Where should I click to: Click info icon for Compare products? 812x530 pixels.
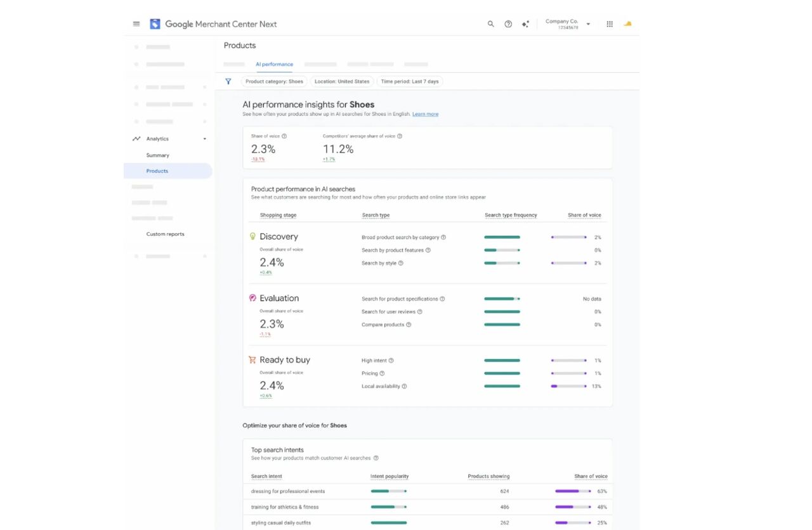pos(409,325)
